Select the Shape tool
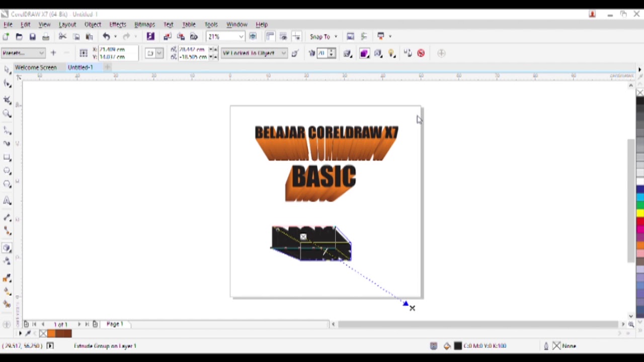 click(7, 83)
